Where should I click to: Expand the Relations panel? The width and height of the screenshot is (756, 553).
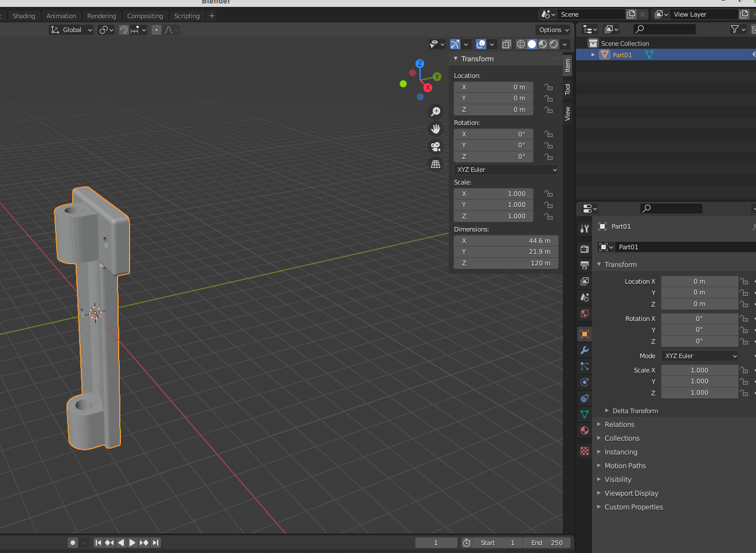point(619,425)
